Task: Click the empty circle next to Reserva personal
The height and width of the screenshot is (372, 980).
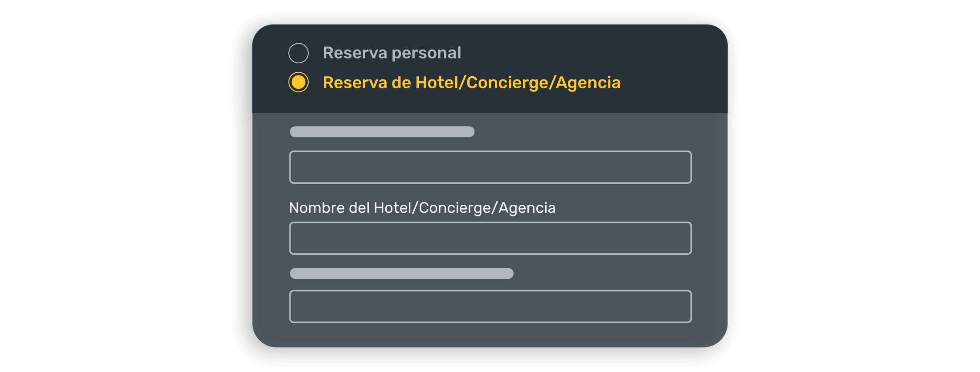Action: (x=298, y=53)
